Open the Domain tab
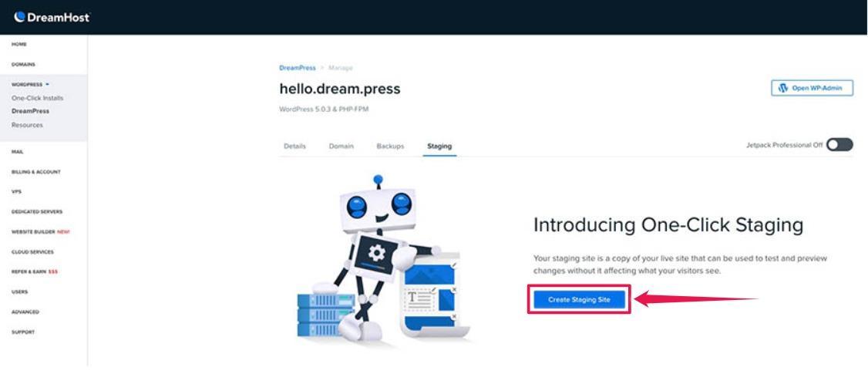The height and width of the screenshot is (374, 868). pos(341,147)
